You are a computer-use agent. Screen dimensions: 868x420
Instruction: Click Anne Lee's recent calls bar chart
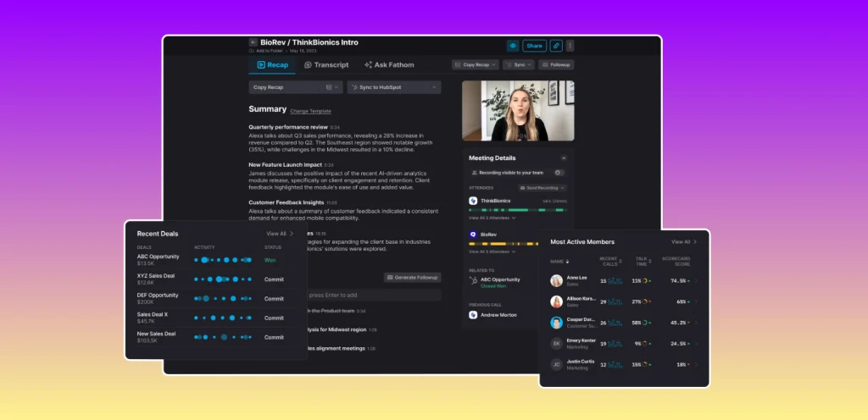tap(615, 281)
